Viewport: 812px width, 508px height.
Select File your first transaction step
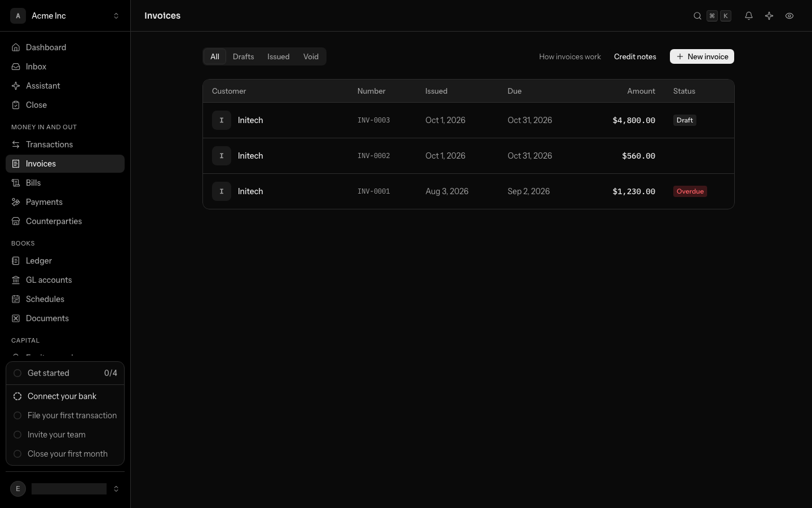[65, 415]
